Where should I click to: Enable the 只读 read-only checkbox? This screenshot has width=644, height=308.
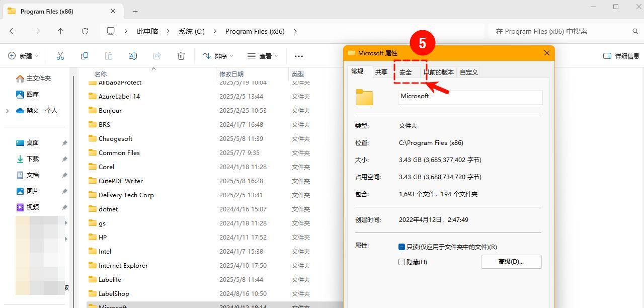click(x=401, y=247)
